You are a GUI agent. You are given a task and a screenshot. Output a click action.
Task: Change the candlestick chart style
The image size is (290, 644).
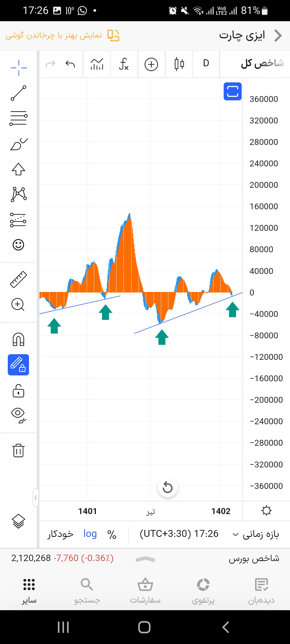(x=179, y=64)
